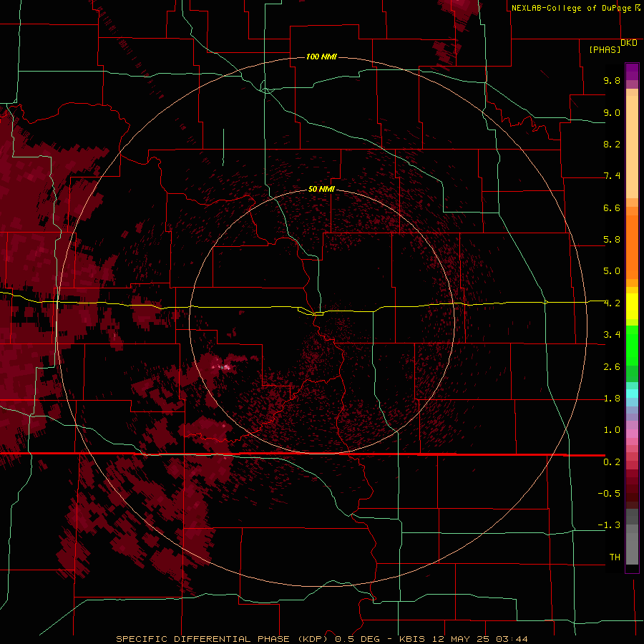The width and height of the screenshot is (644, 644).
Task: Click the 5.0 scale value
Action: (612, 271)
